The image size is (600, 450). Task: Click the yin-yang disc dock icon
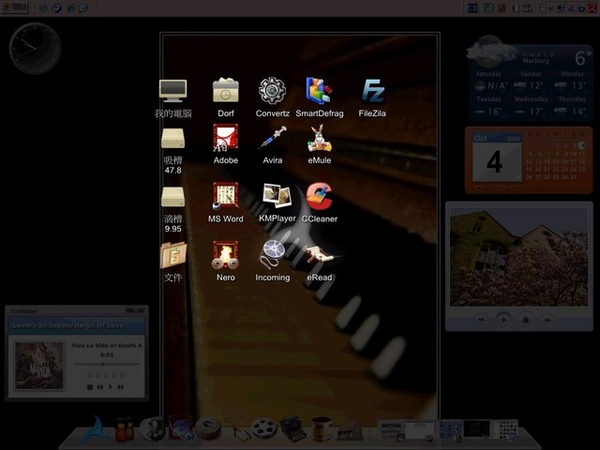coord(152,429)
